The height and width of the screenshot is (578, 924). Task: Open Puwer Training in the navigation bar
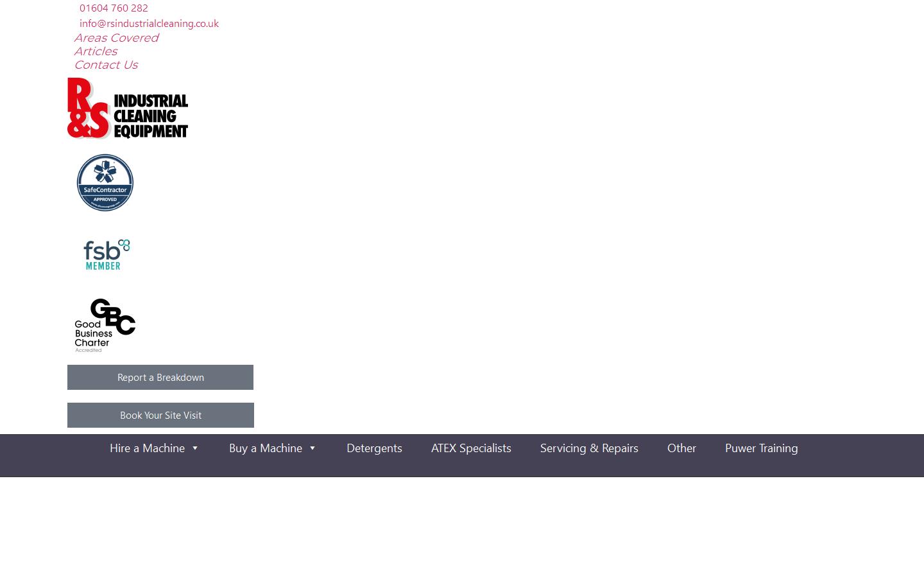point(762,448)
